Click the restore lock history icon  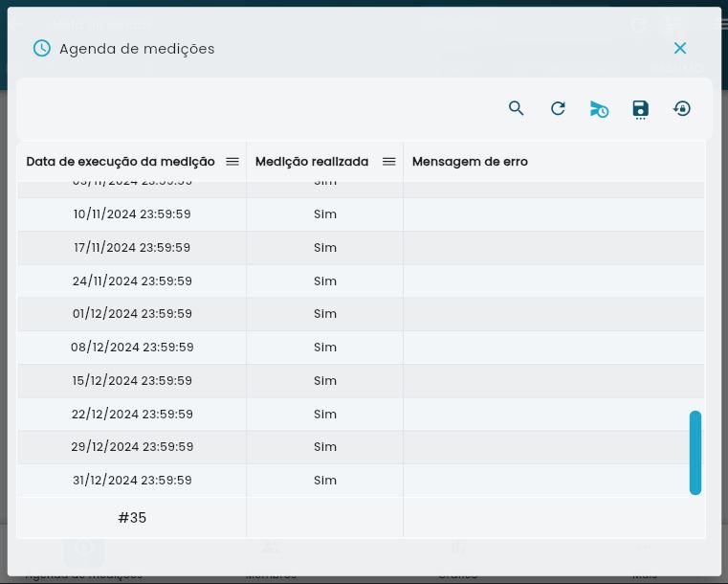coord(681,109)
